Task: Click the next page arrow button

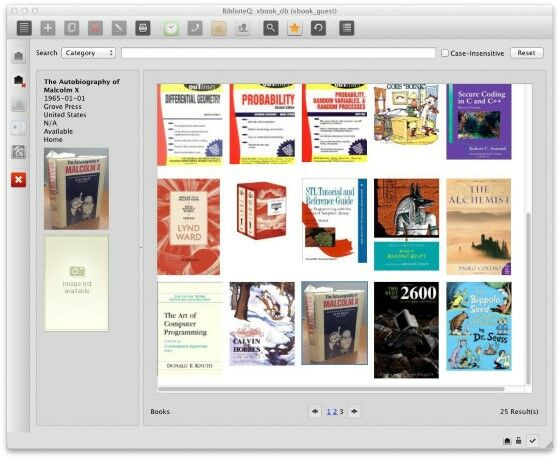Action: 354,411
